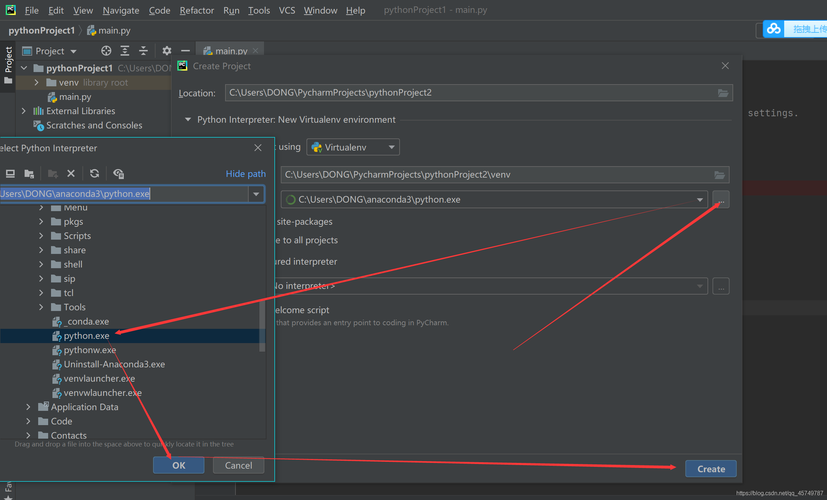Image resolution: width=827 pixels, height=500 pixels.
Task: Click the venvlauncher.exe file icon
Action: [57, 379]
